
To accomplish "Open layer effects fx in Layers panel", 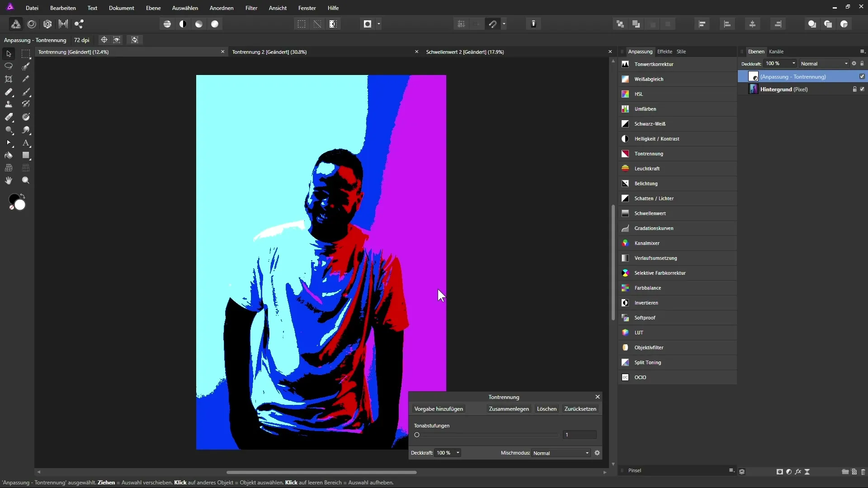I will tap(798, 472).
